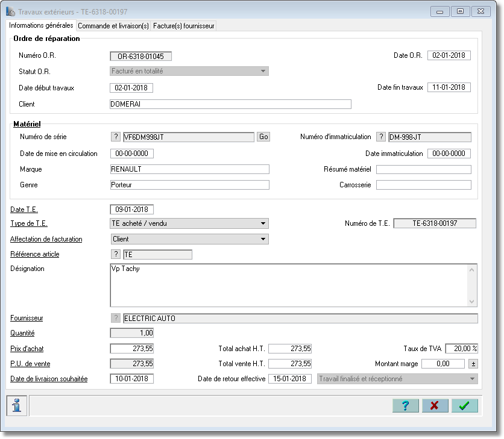Click the Total vente H.T. field
504x439 pixels.
pyautogui.click(x=290, y=364)
